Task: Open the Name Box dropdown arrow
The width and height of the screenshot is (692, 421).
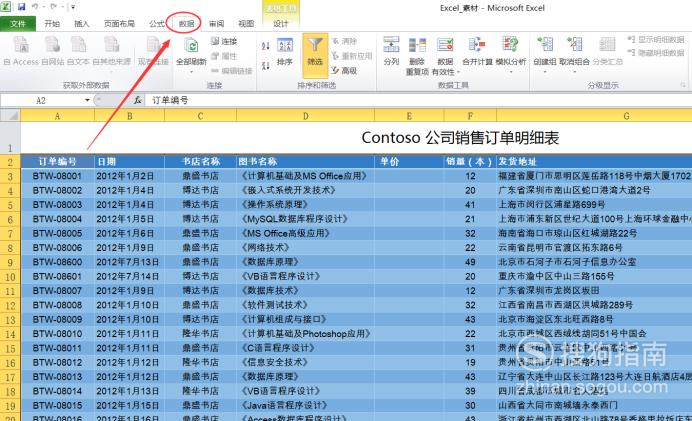Action: click(87, 100)
